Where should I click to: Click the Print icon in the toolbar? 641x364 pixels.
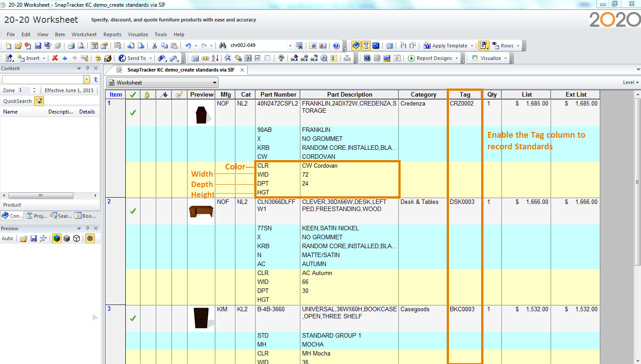click(71, 46)
